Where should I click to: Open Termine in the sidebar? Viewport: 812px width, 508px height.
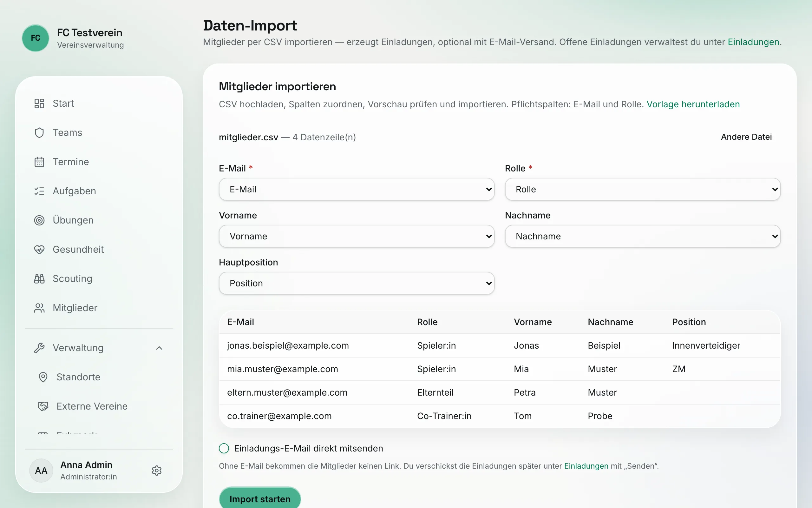[x=99, y=162]
